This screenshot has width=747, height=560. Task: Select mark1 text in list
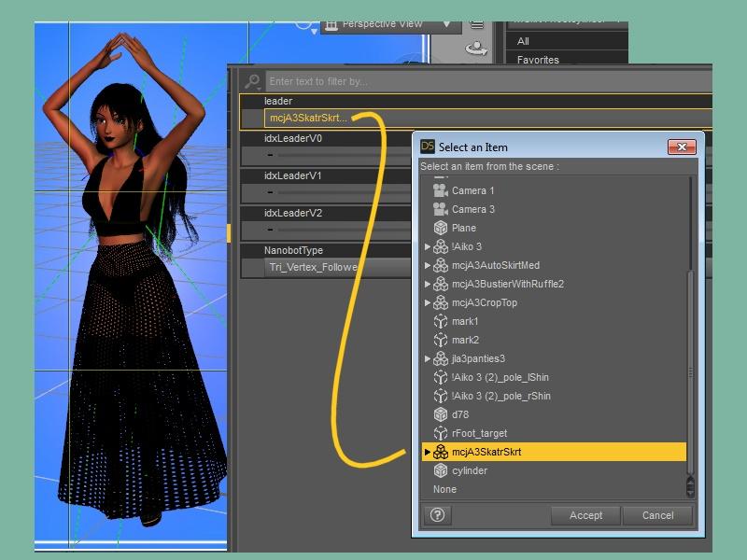click(465, 321)
